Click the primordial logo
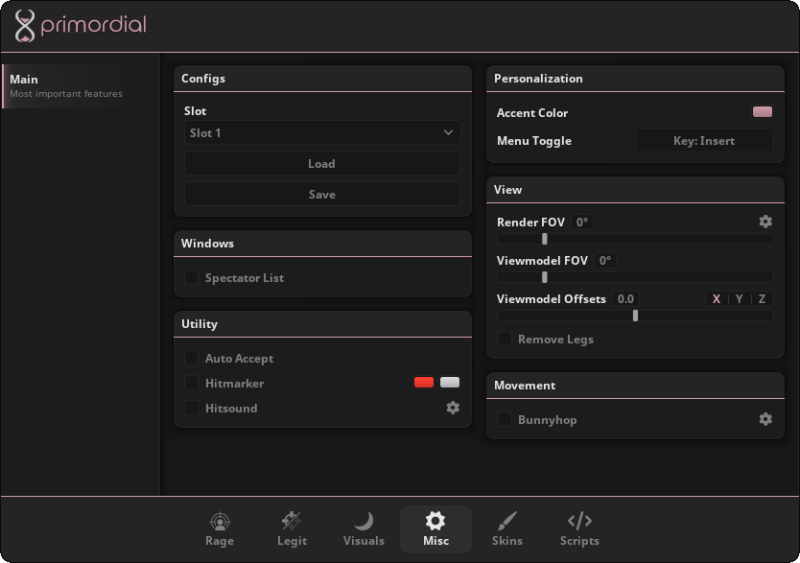 pyautogui.click(x=81, y=26)
